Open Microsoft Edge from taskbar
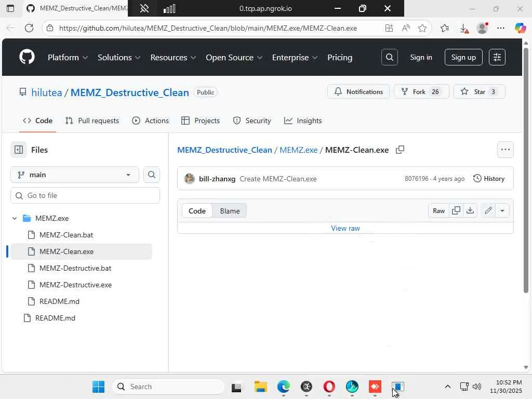Image resolution: width=532 pixels, height=399 pixels. click(283, 387)
